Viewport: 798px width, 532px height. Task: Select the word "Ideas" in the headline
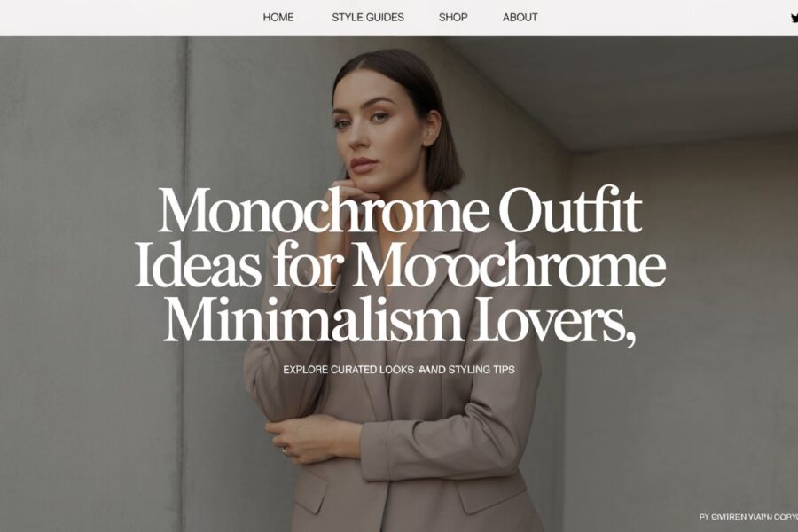pos(198,265)
